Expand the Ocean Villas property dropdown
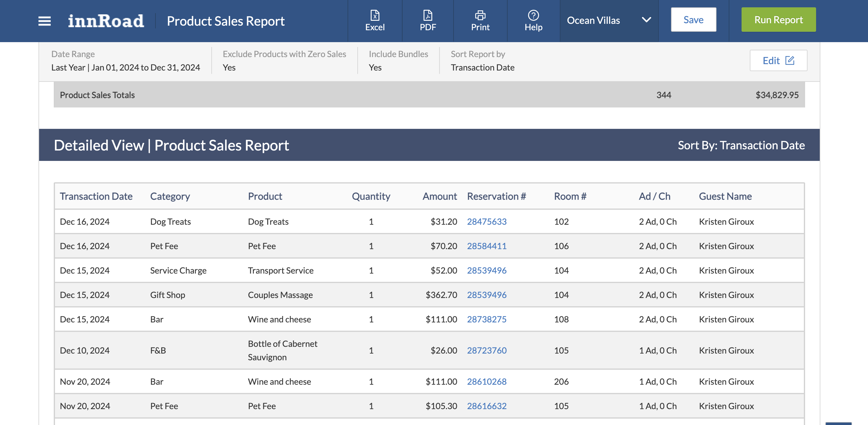This screenshot has height=425, width=868. click(593, 20)
